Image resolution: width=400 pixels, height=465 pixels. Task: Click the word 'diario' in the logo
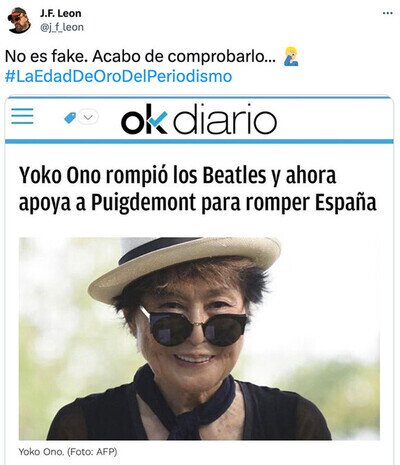[x=225, y=119]
